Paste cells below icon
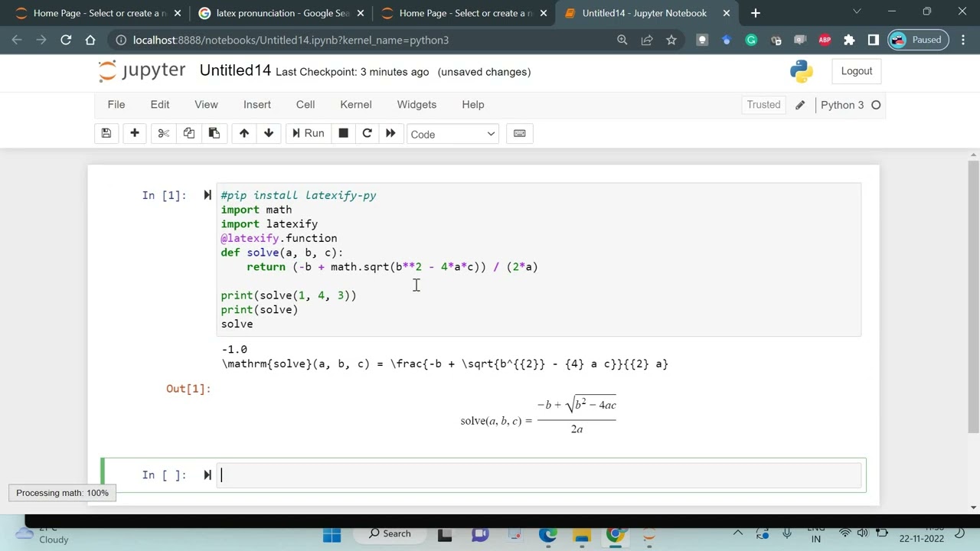This screenshot has width=980, height=551. pyautogui.click(x=214, y=133)
